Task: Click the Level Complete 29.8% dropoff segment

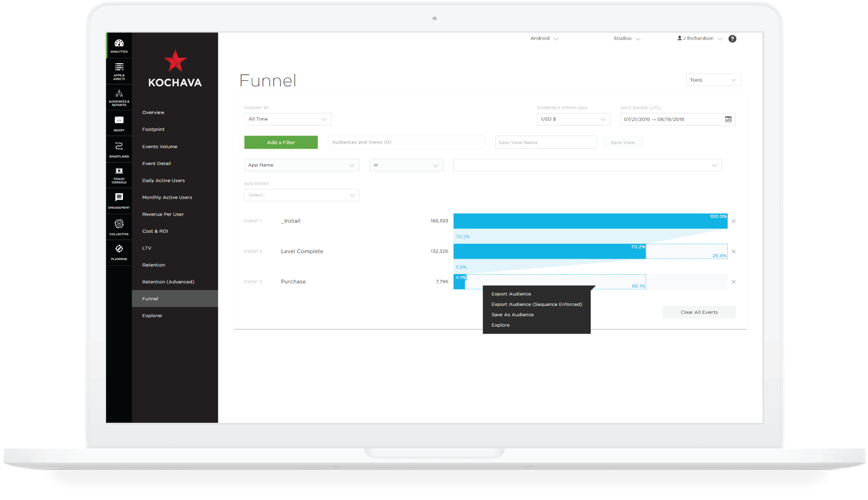Action: point(687,251)
